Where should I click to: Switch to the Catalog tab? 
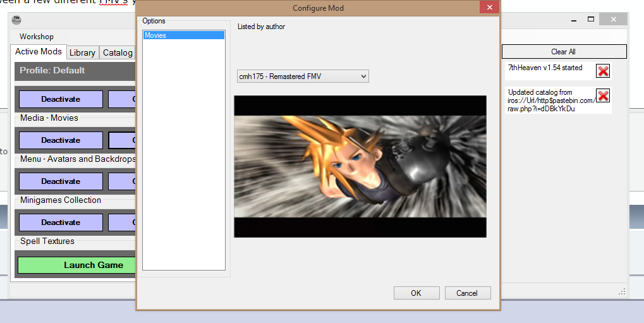point(118,52)
